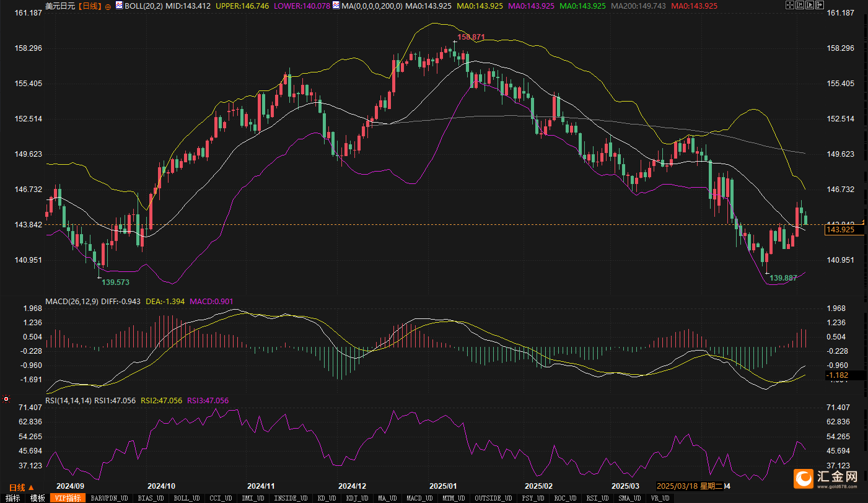Select the MTM_UD indicator tab
The width and height of the screenshot is (868, 503).
[x=455, y=498]
